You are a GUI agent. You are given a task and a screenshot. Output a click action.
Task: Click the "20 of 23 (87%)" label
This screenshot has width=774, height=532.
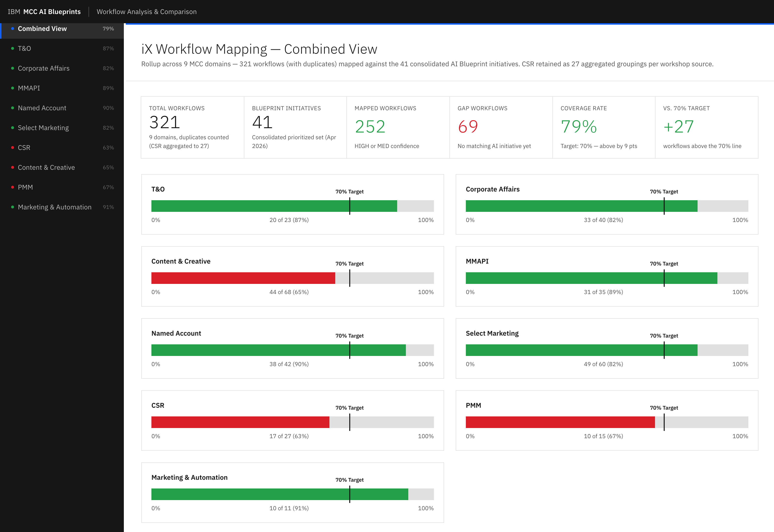pyautogui.click(x=289, y=220)
